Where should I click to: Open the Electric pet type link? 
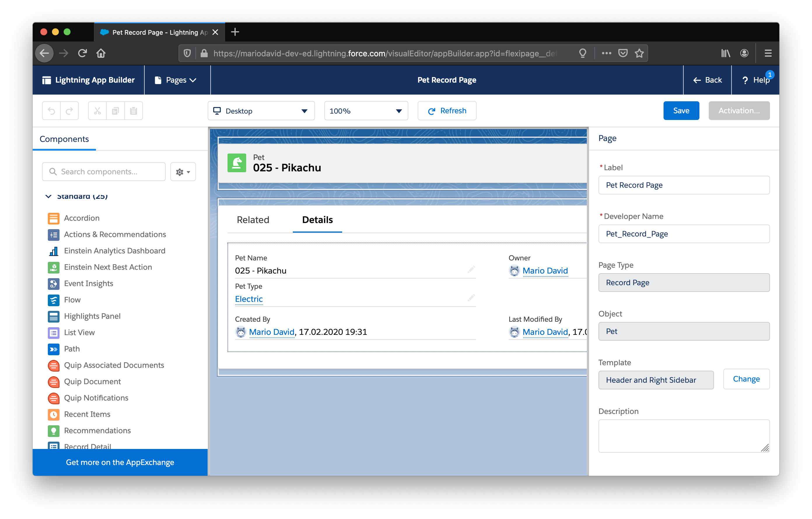click(249, 299)
